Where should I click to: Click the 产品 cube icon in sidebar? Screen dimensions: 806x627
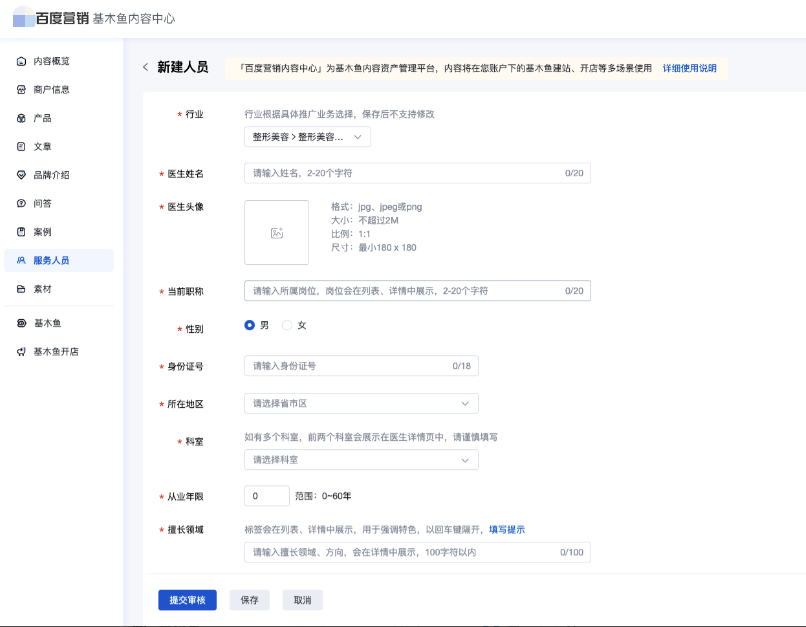tap(21, 118)
